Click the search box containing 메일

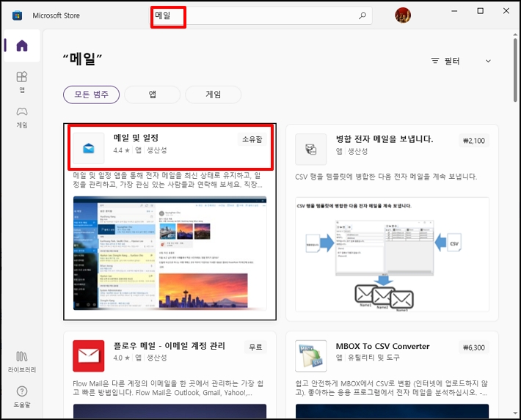click(x=260, y=15)
